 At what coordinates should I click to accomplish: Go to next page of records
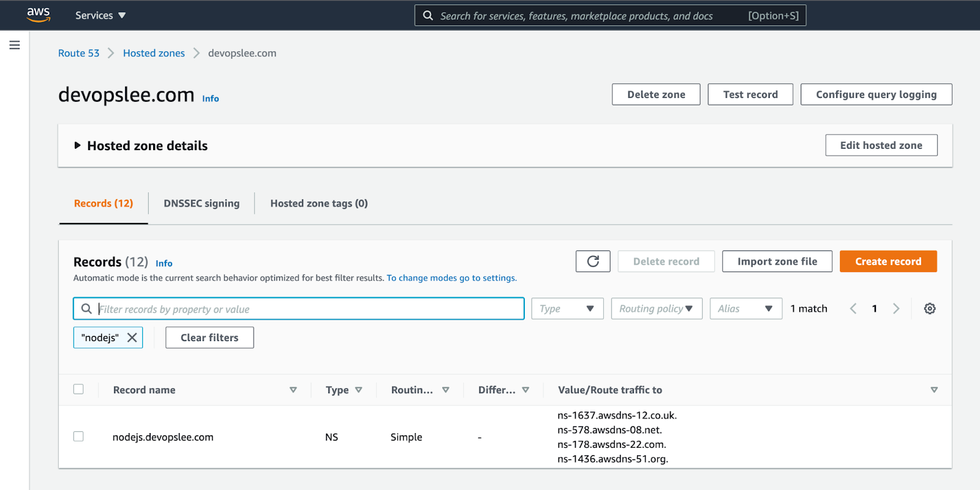click(896, 309)
